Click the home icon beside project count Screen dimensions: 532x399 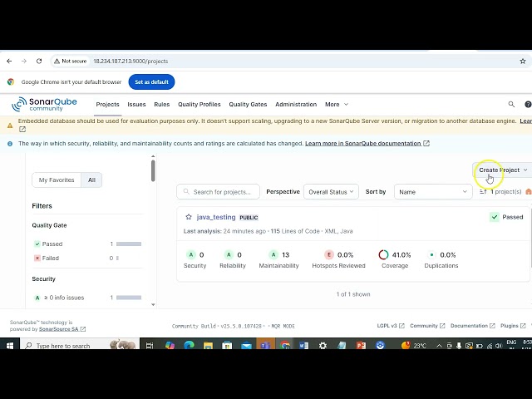click(x=529, y=192)
